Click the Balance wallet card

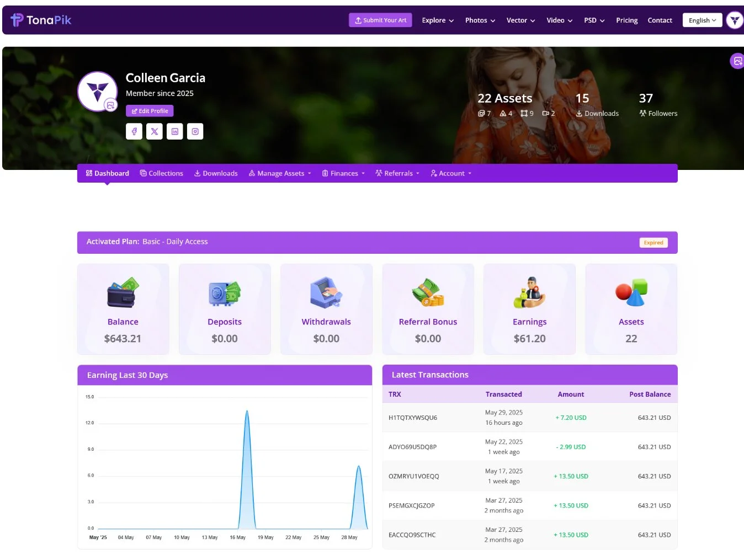click(123, 309)
